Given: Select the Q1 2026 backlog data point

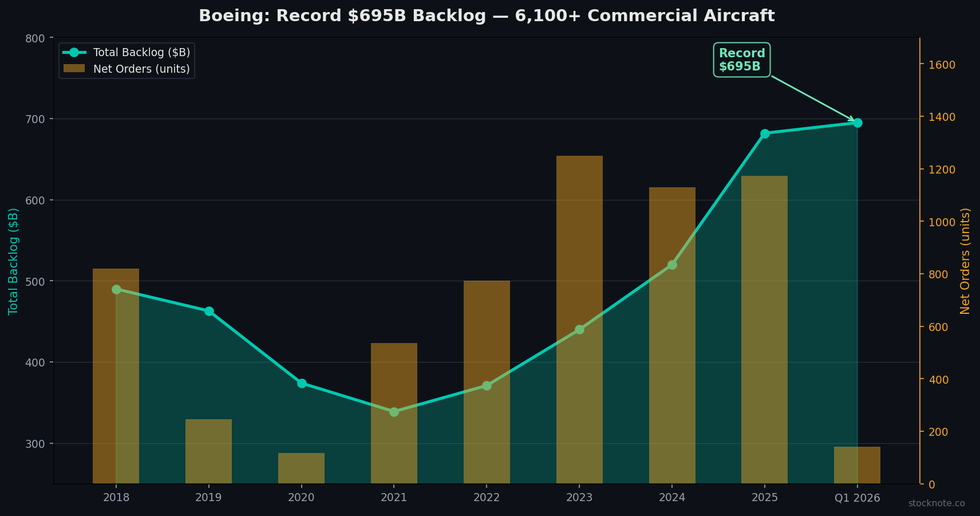Looking at the screenshot, I should 857,123.
